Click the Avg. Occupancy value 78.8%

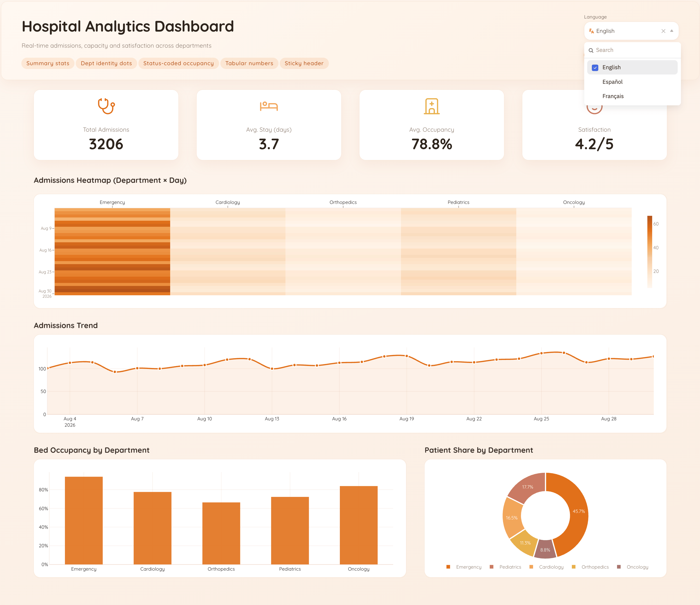432,144
